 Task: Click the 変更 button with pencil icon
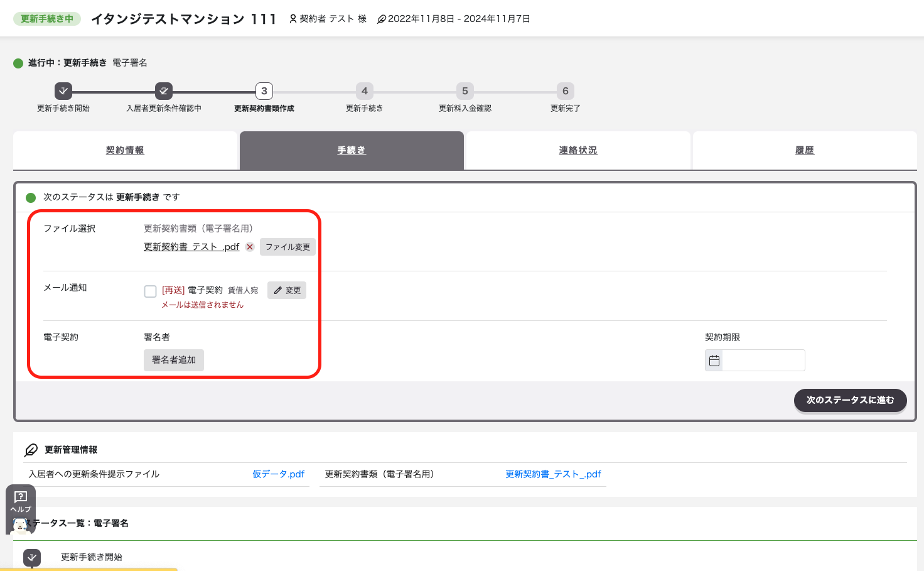pyautogui.click(x=287, y=290)
